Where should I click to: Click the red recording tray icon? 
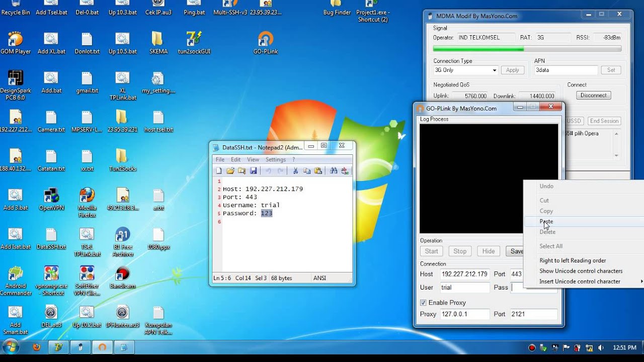[x=532, y=347]
